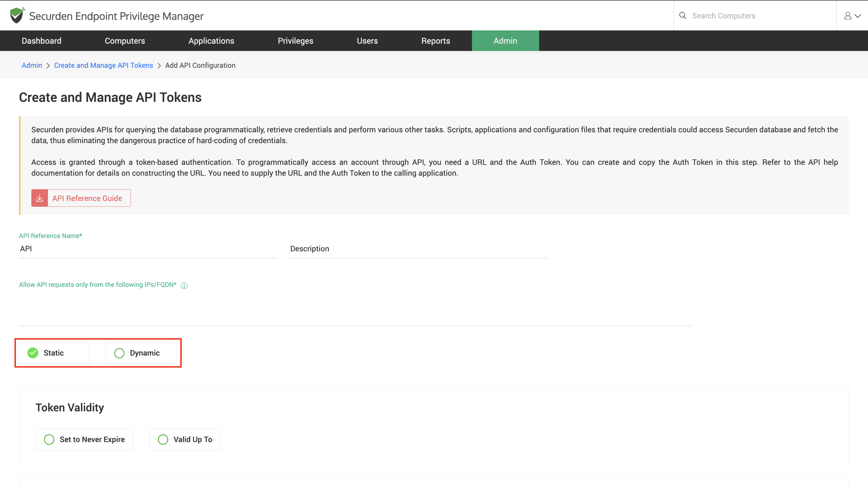Viewport: 868px width, 490px height.
Task: Open the Privileges tab
Action: click(x=295, y=41)
